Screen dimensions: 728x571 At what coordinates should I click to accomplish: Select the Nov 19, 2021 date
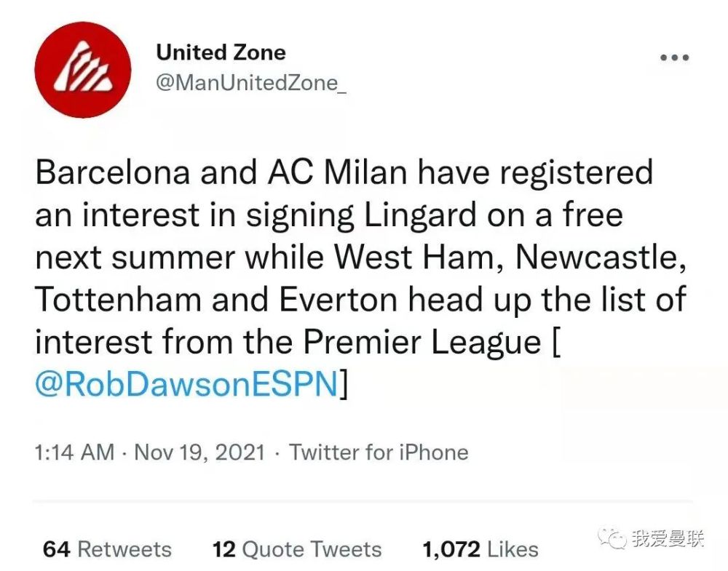tap(199, 452)
